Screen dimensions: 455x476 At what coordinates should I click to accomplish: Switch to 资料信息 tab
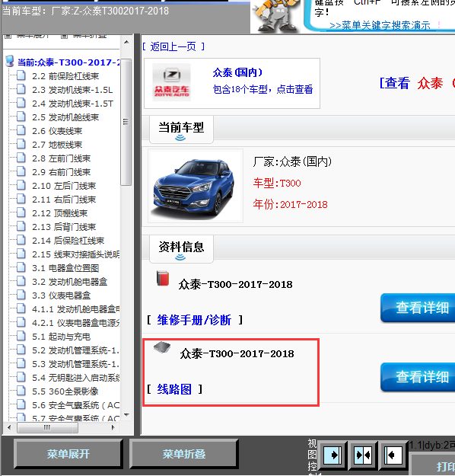[181, 249]
